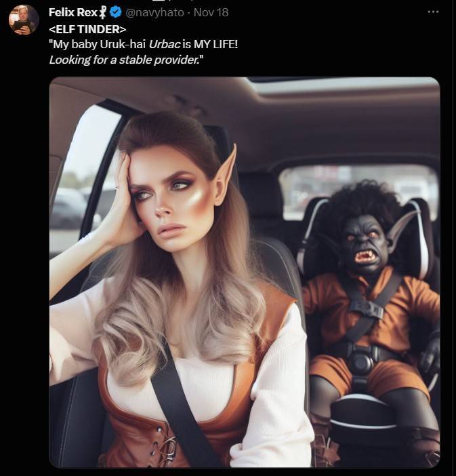
Task: Click the ribbon emoji beside Felix Rex
Action: 103,13
